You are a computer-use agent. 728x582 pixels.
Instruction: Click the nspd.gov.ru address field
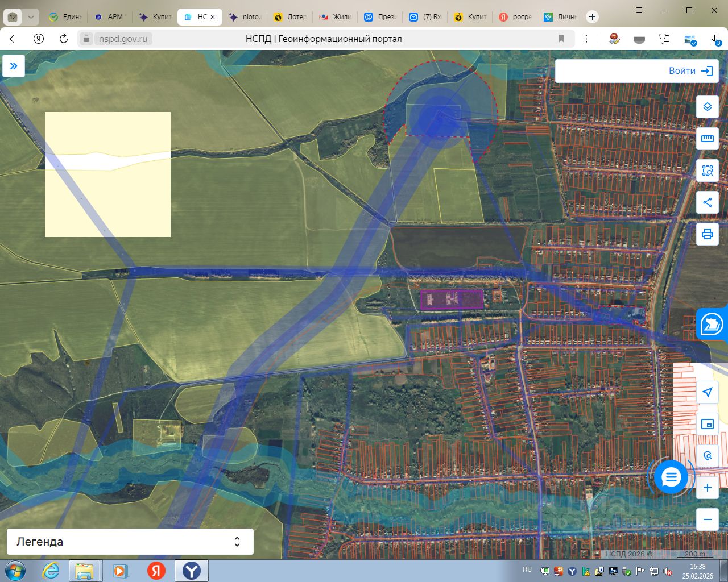click(x=123, y=39)
